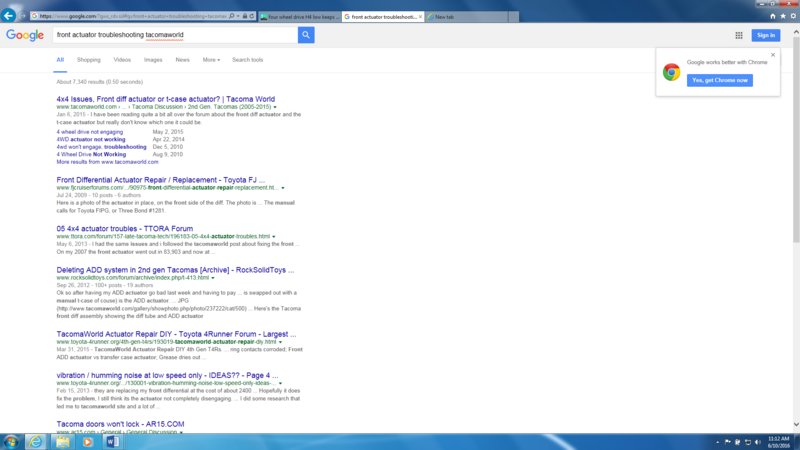Launch Windows Media Player from taskbar

click(x=88, y=442)
